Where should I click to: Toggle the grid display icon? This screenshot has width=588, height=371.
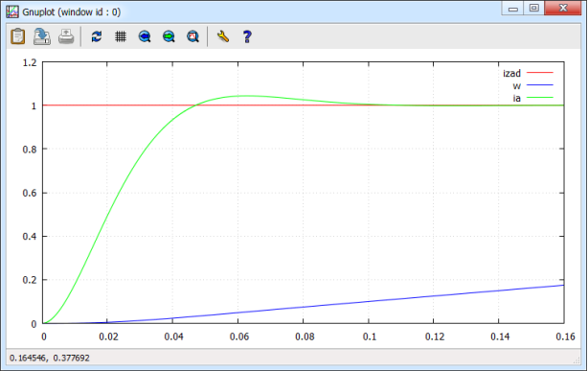click(121, 36)
